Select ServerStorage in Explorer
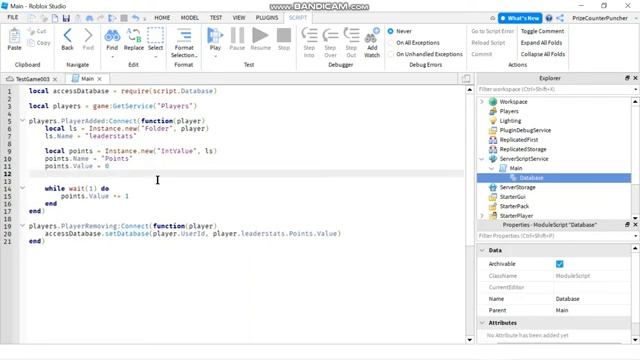Screen dimensions: 640x360 click(518, 187)
